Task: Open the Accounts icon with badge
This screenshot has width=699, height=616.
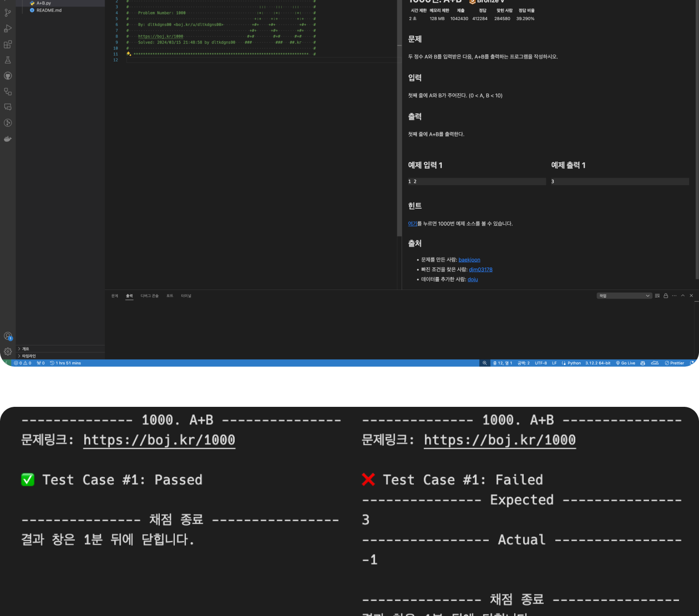Action: pyautogui.click(x=7, y=336)
